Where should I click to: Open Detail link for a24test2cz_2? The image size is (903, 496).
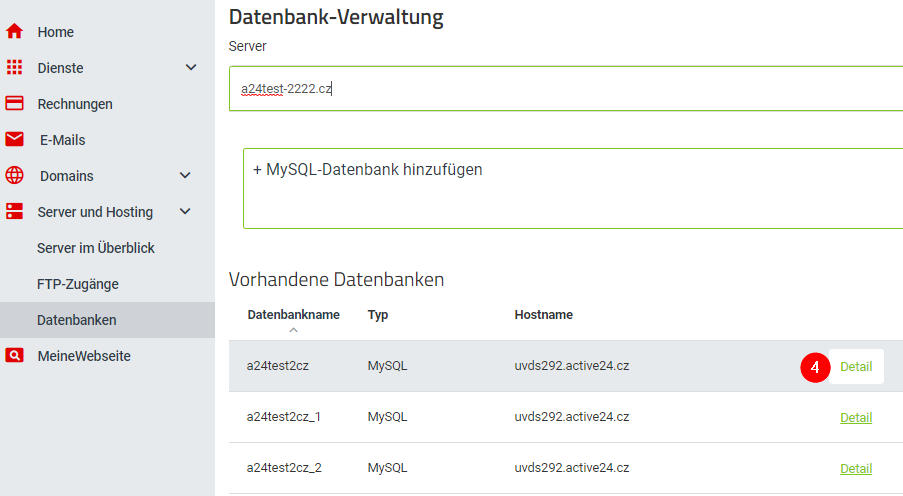pos(856,468)
